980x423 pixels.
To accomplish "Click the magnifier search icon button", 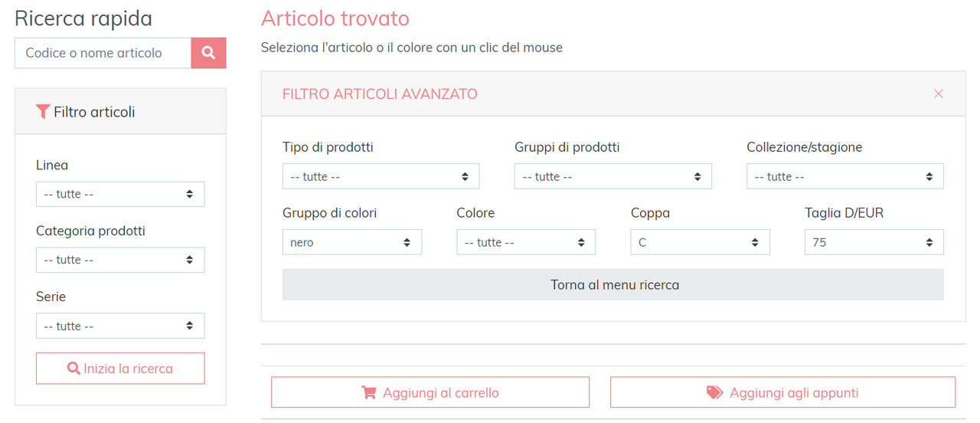I will [x=208, y=53].
